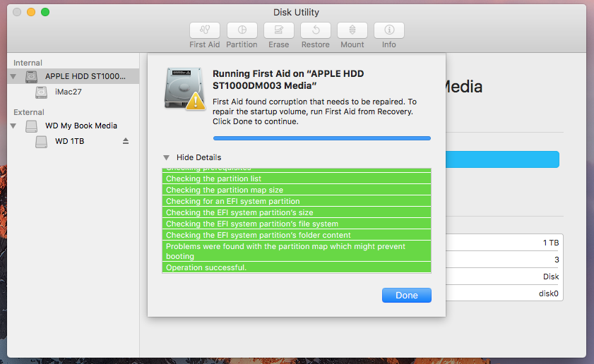
Task: Click the yellow minimize window button
Action: pyautogui.click(x=31, y=12)
